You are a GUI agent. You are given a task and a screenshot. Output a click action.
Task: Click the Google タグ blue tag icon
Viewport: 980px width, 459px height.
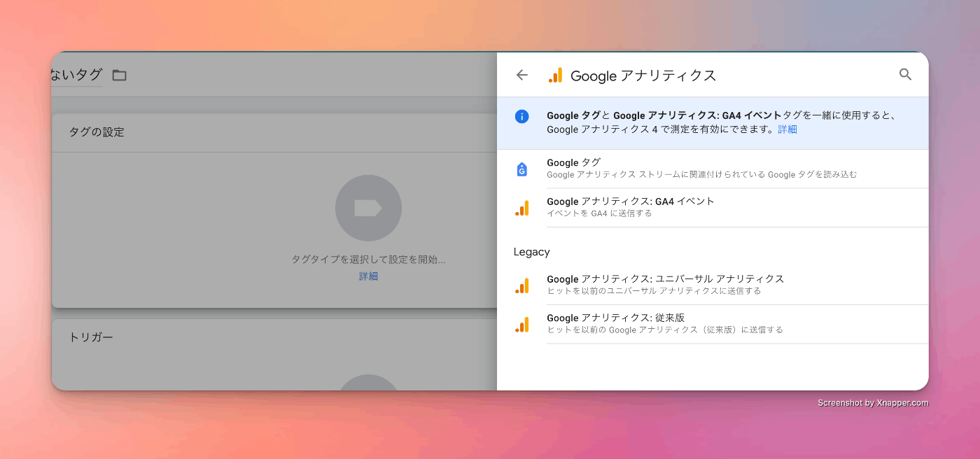point(521,169)
